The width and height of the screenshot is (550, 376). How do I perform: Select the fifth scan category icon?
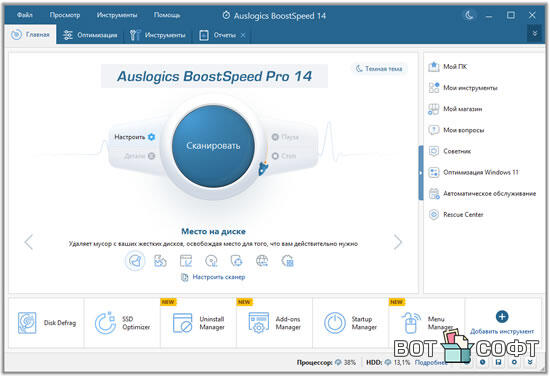236,261
